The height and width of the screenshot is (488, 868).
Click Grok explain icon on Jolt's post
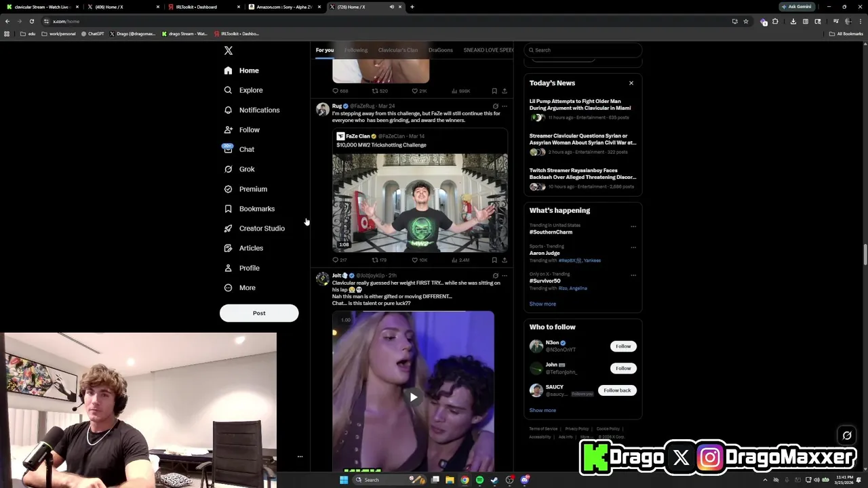(x=496, y=276)
